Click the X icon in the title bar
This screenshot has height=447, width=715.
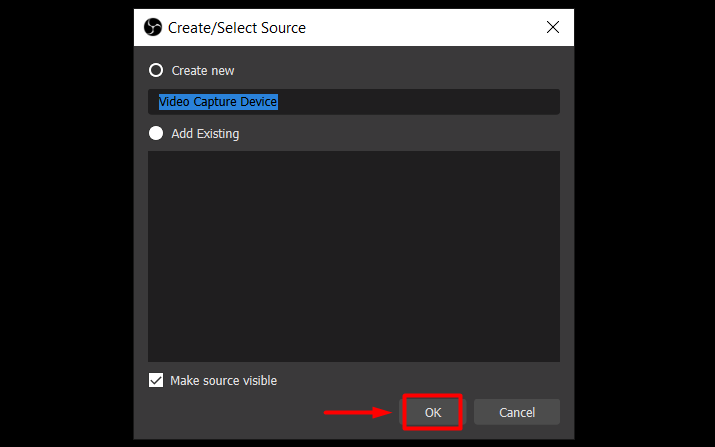[x=553, y=27]
